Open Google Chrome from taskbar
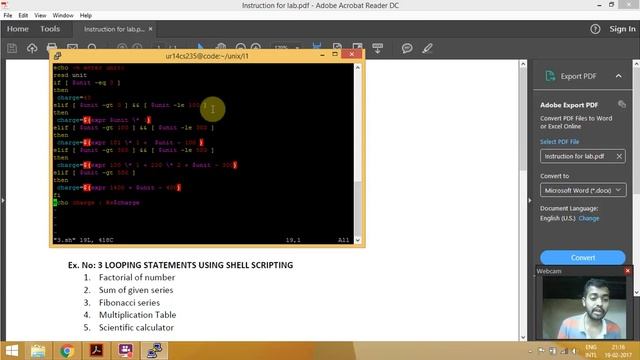Screen dimensions: 640x360 point(67,351)
